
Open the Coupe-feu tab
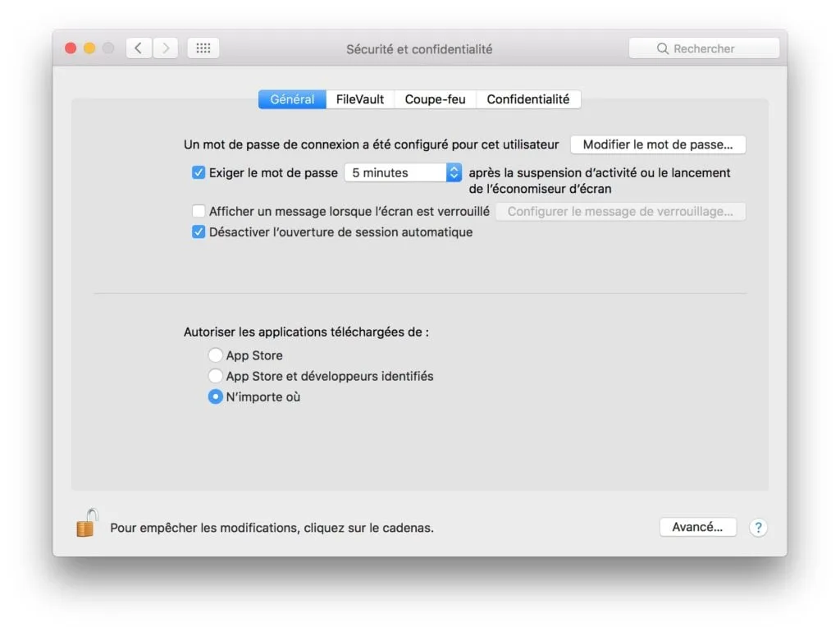435,98
